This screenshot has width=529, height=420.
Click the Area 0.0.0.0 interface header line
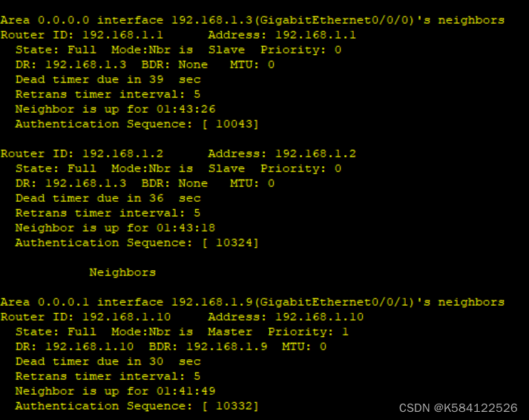[252, 20]
